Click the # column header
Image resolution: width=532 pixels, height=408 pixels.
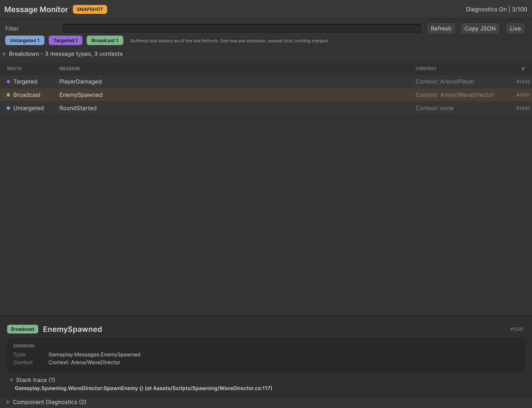click(x=523, y=68)
